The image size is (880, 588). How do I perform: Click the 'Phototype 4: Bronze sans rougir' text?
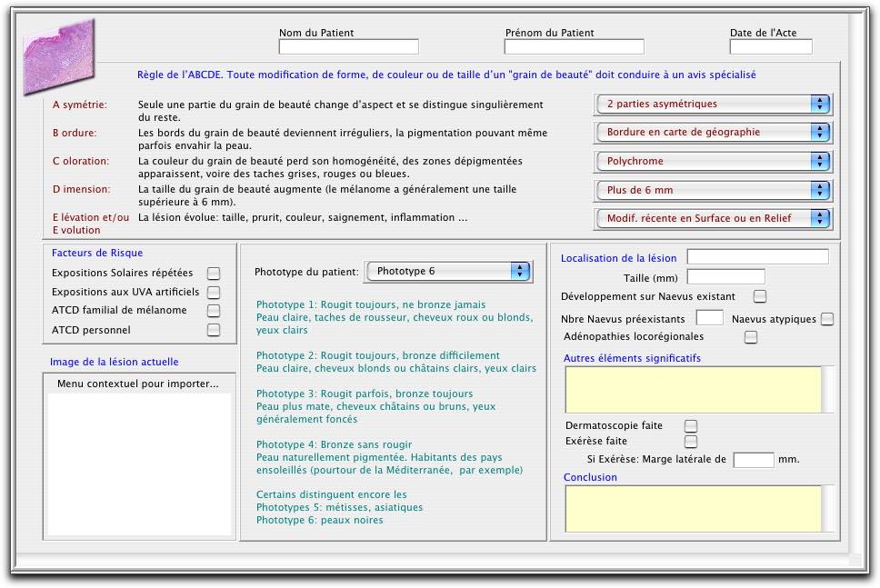click(334, 445)
